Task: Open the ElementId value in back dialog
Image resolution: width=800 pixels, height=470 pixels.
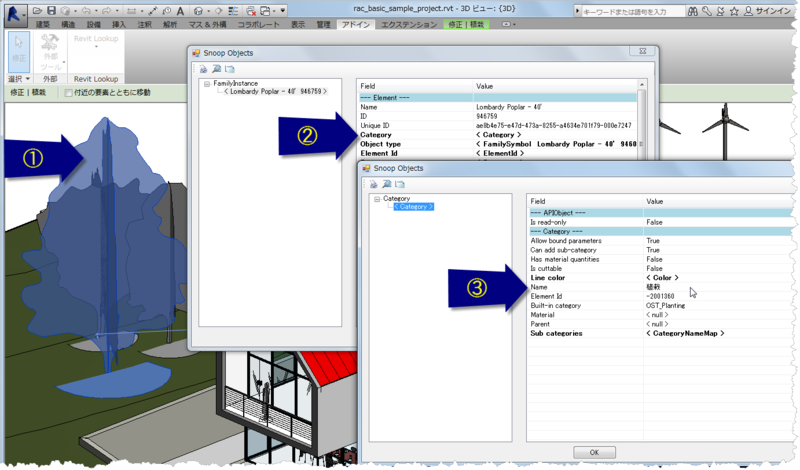Action: [x=500, y=154]
